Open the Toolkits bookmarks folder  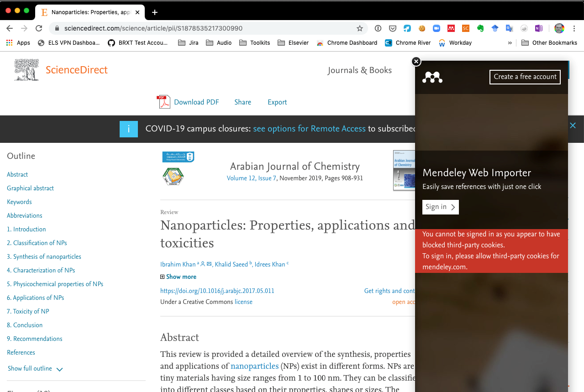point(254,42)
